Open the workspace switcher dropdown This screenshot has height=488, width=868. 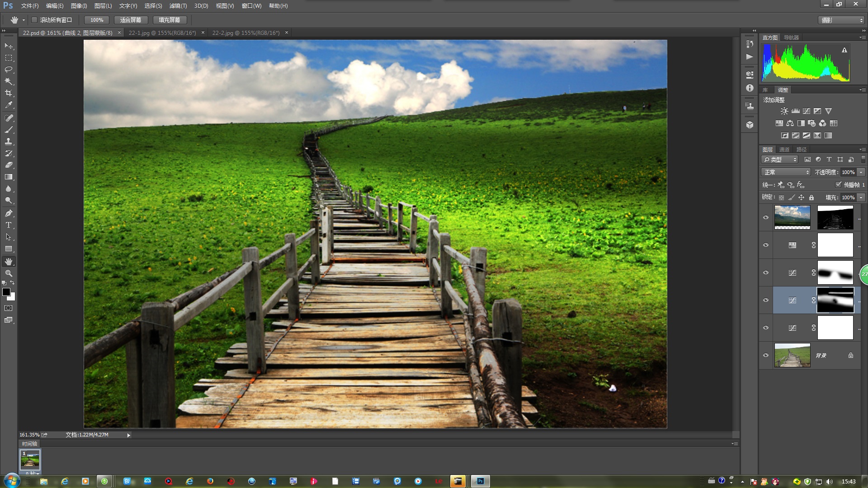[x=841, y=20]
